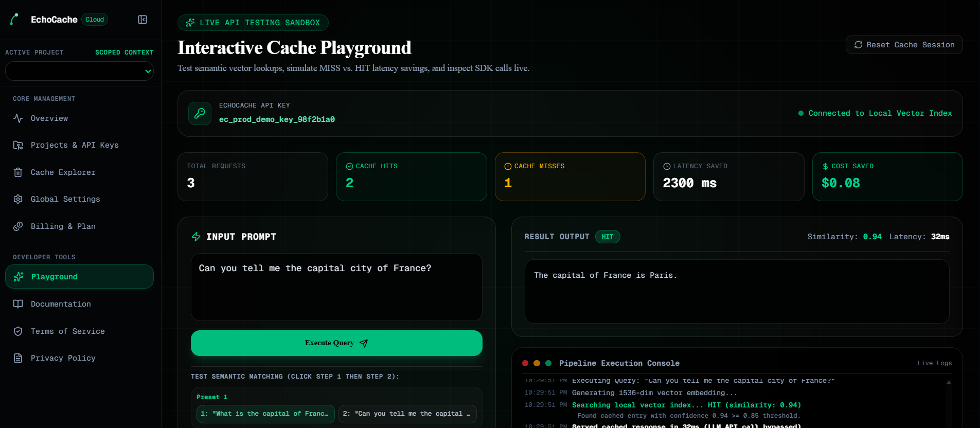
Task: Click the Billing & Plan coins icon
Action: pyautogui.click(x=18, y=226)
